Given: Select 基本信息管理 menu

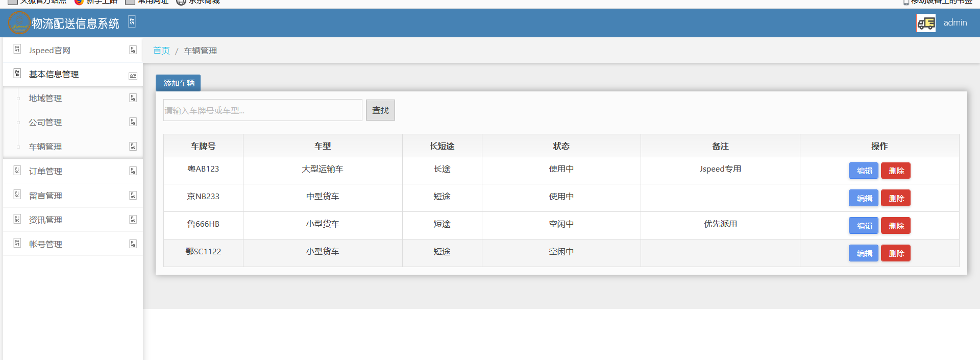Looking at the screenshot, I should click(x=73, y=74).
